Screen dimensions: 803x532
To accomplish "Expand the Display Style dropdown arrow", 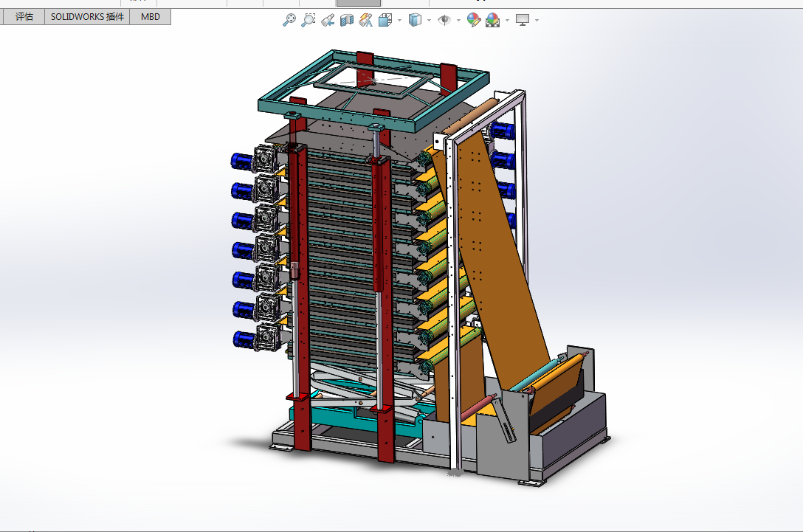I will 429,21.
